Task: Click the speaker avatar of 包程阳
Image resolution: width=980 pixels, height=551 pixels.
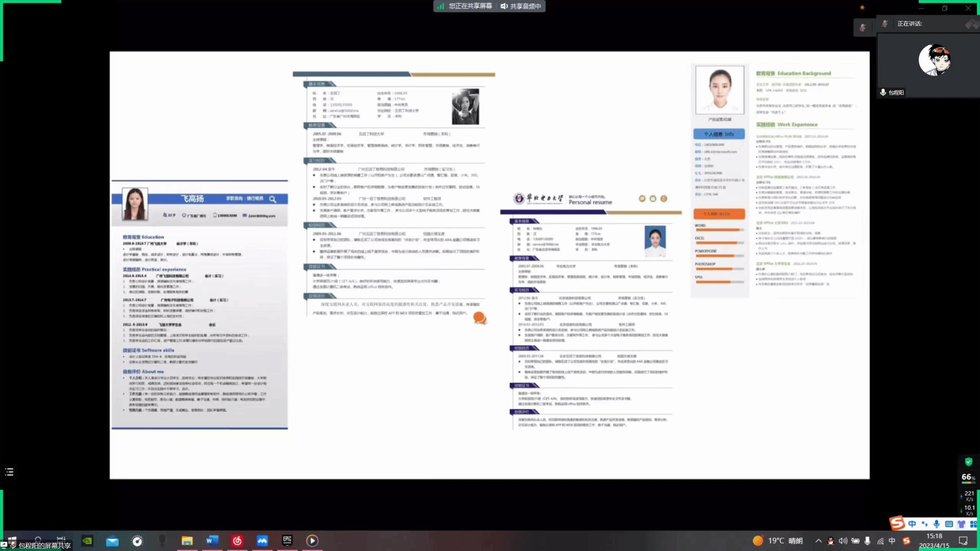Action: 934,60
